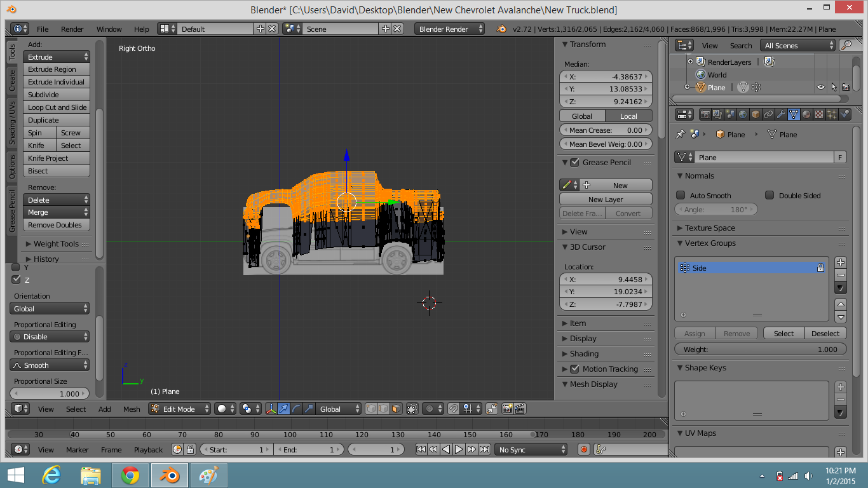The height and width of the screenshot is (488, 868).
Task: Click the Remove Doubles button
Action: 57,225
